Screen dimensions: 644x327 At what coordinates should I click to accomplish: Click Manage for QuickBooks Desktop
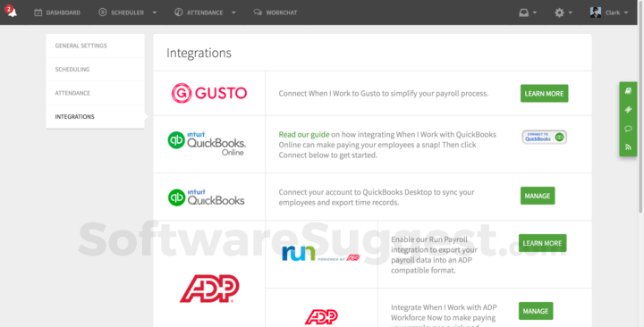click(538, 196)
